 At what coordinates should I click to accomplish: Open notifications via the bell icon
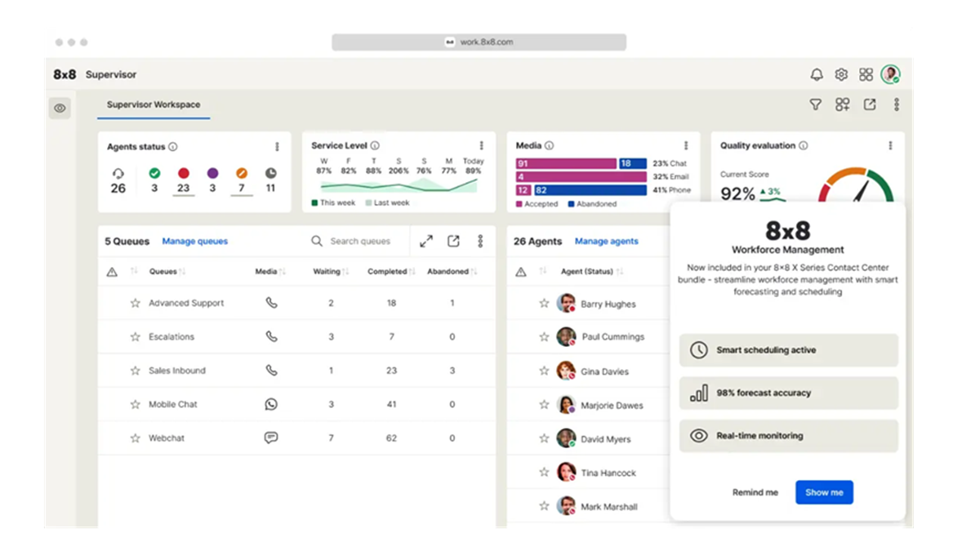[816, 73]
